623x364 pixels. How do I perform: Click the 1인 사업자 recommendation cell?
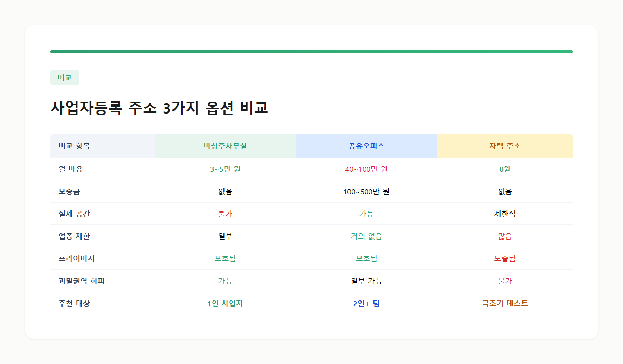pos(225,303)
